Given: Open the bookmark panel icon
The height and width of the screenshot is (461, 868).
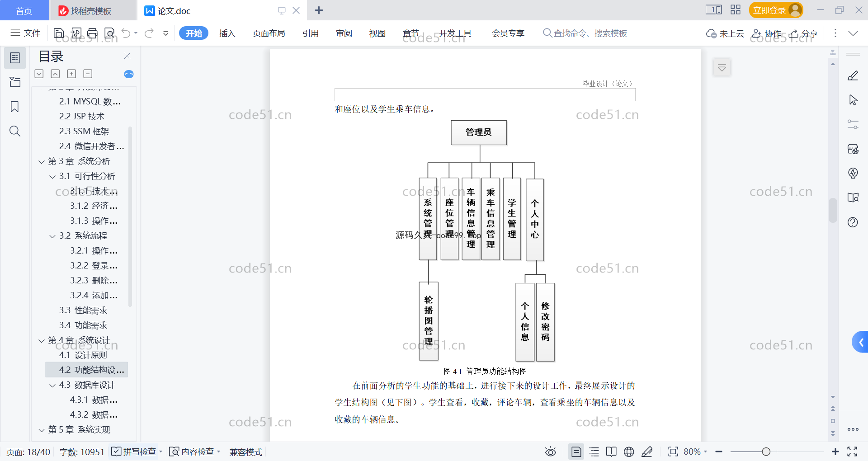Looking at the screenshot, I should (15, 107).
